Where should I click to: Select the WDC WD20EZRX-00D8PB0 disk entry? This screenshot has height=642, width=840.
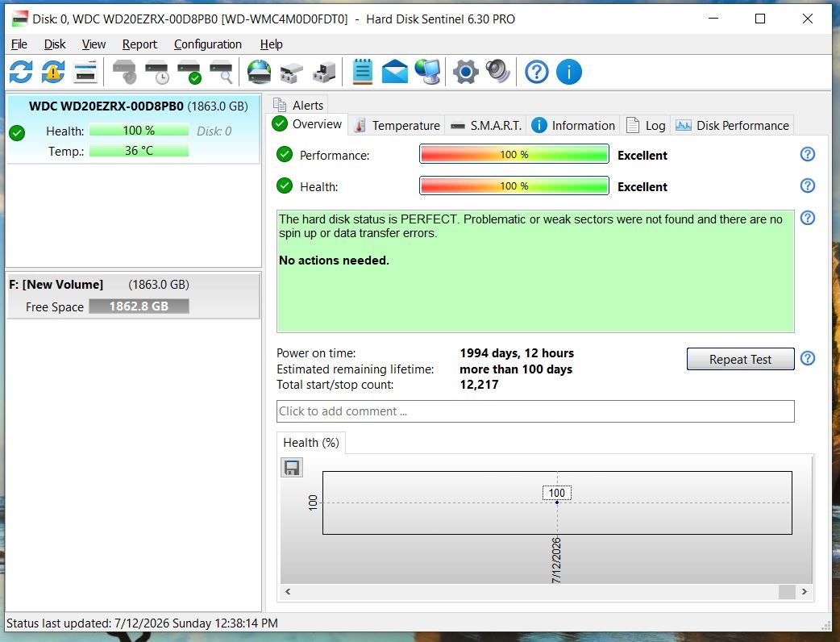pyautogui.click(x=133, y=128)
